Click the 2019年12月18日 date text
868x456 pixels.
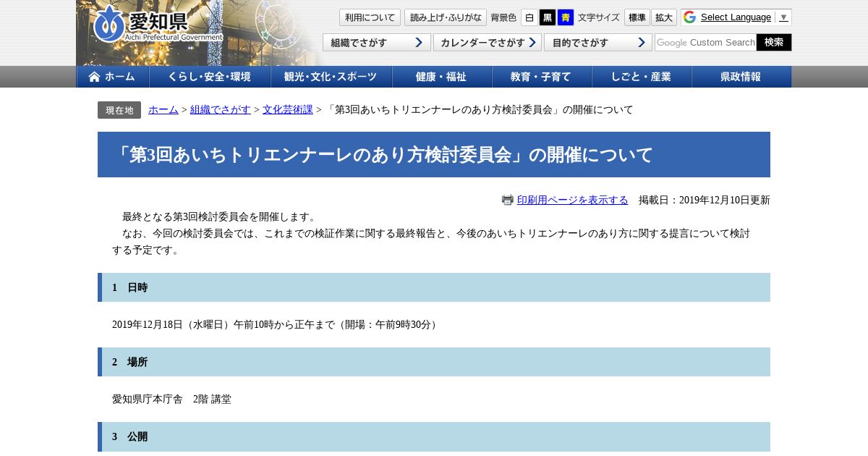point(148,325)
